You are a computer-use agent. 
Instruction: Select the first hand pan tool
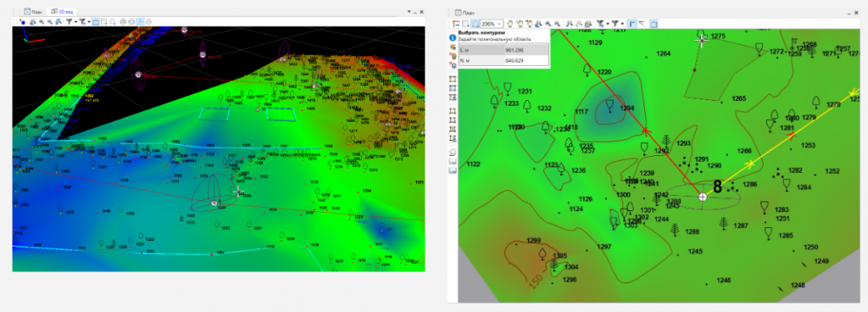[x=509, y=24]
